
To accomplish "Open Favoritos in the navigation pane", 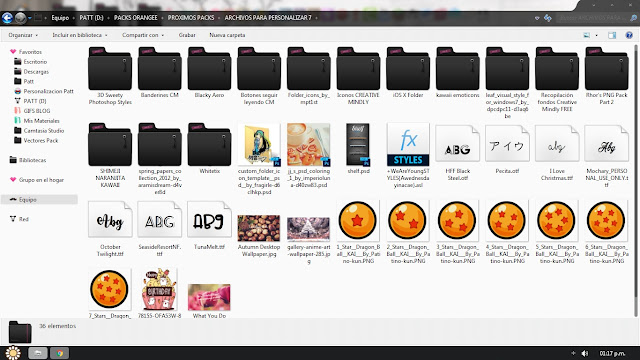I will [30, 52].
